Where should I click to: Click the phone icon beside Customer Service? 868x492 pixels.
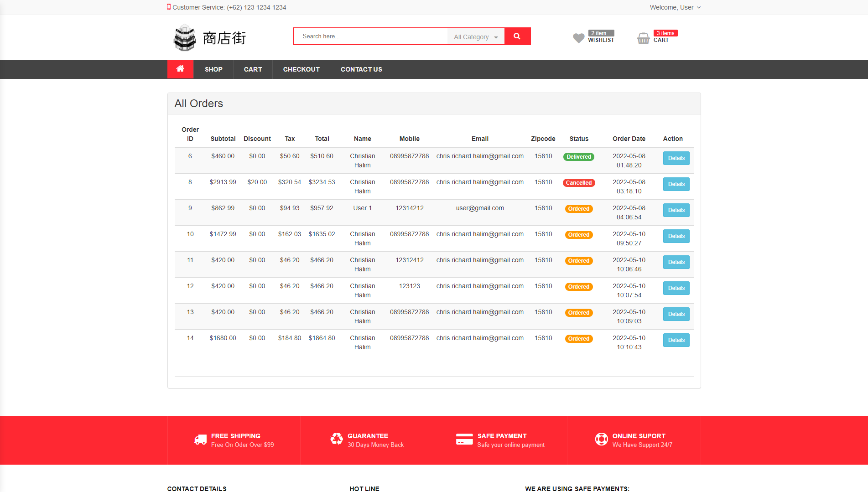click(x=169, y=7)
